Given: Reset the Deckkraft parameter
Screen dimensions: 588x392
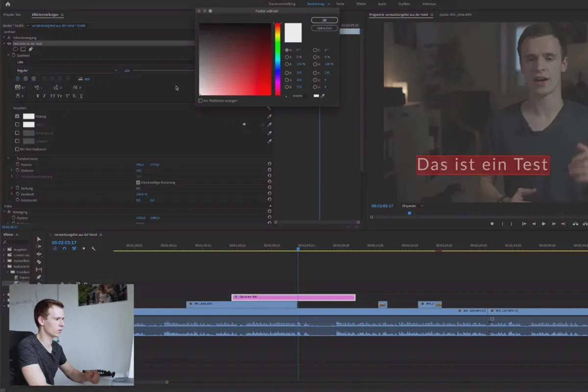Looking at the screenshot, I should 269,194.
